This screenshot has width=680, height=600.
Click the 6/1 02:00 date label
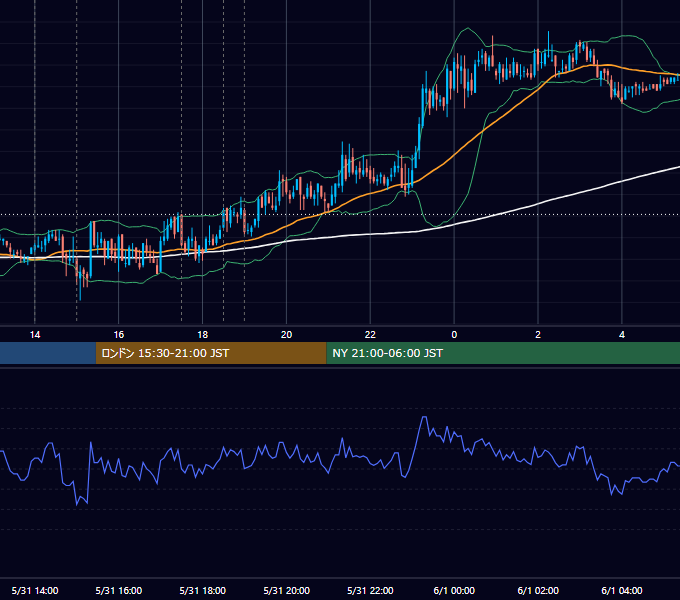538,590
